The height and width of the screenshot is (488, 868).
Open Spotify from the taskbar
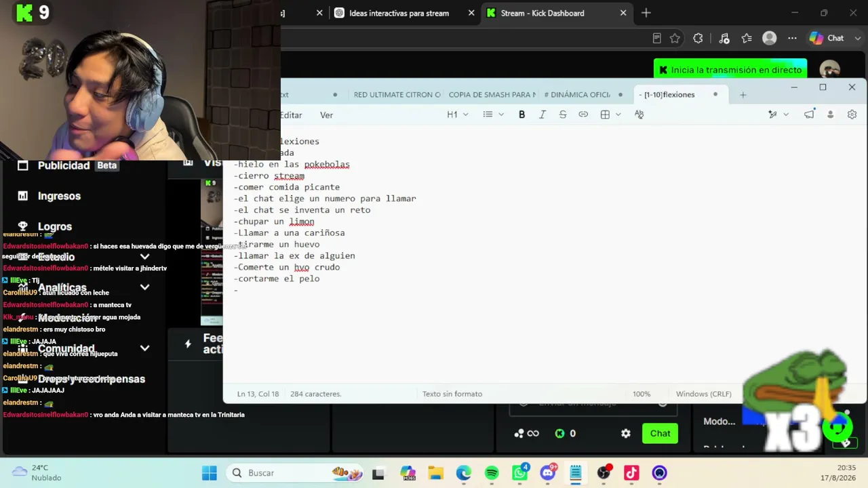[x=492, y=473]
